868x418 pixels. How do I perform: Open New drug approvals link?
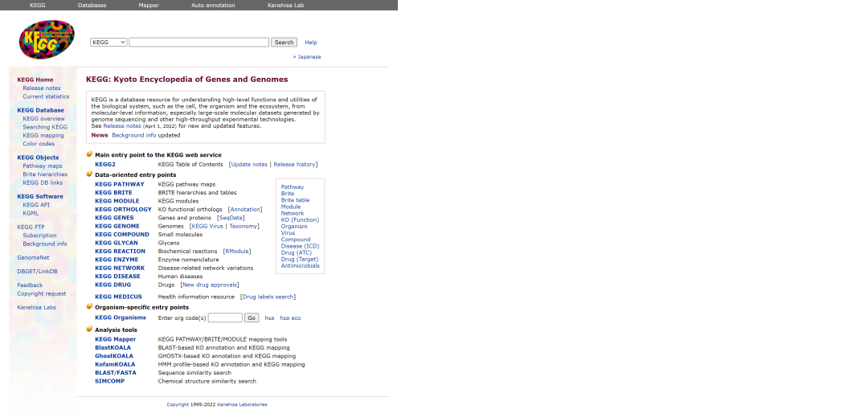[210, 285]
